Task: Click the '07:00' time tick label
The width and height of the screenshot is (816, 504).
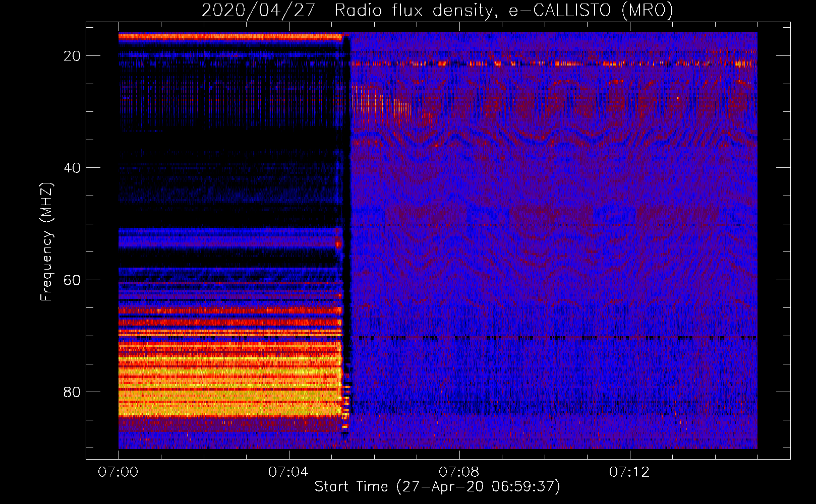Action: tap(119, 472)
